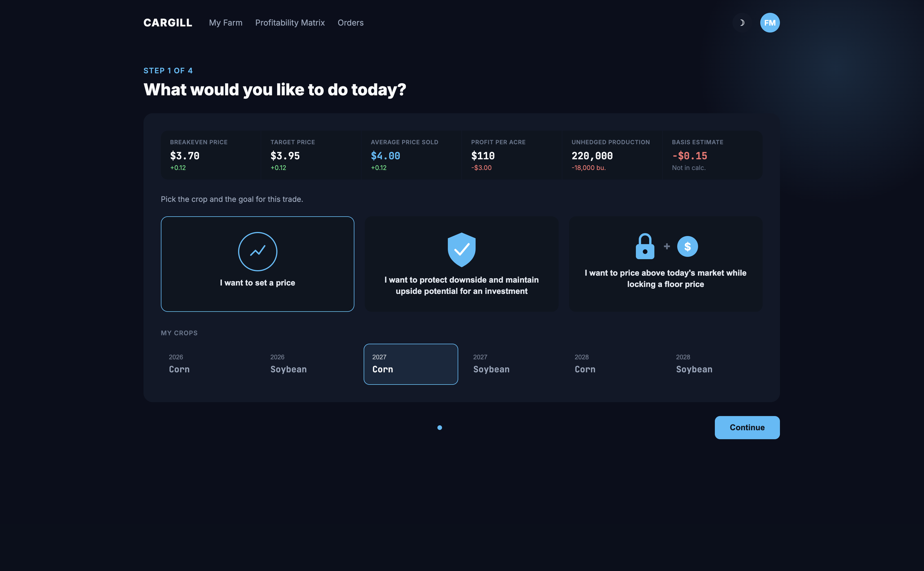
Task: Click the dollar sign circle icon
Action: point(687,247)
